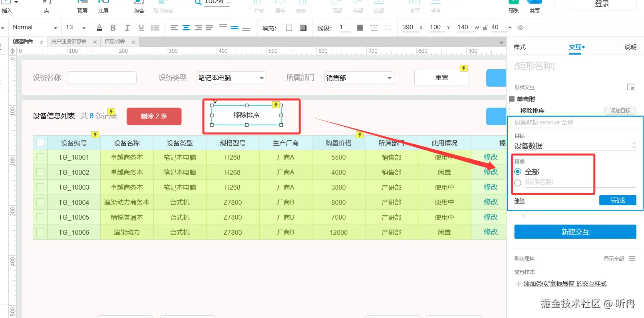
Task: Check the TG_10004 row checkbox
Action: (40, 202)
